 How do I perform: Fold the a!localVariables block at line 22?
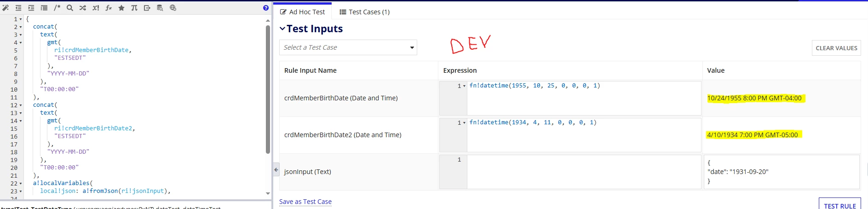coord(21,184)
